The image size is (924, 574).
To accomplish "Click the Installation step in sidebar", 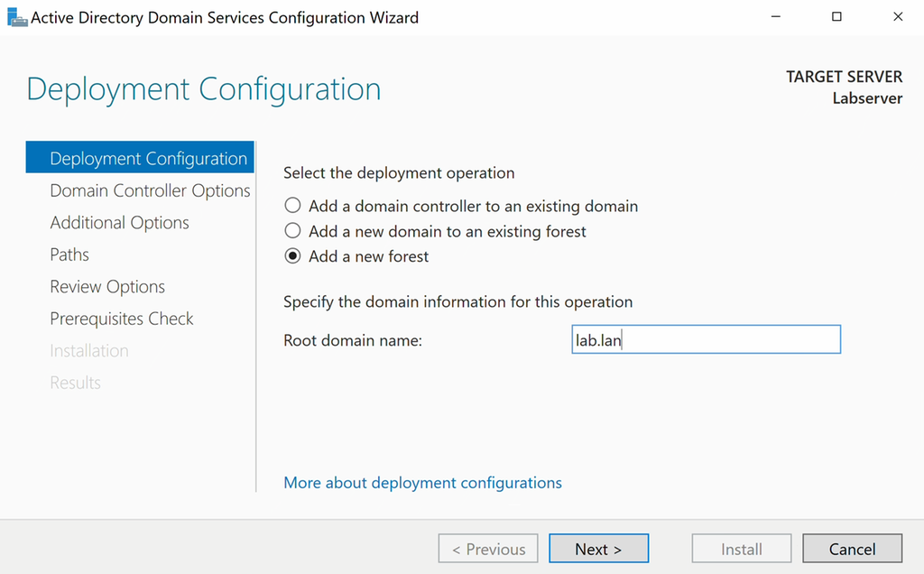I will click(89, 351).
